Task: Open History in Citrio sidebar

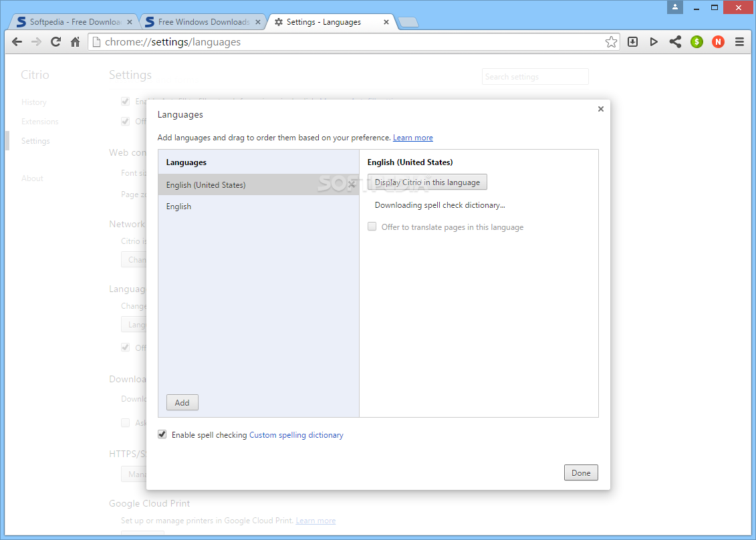Action: [33, 102]
